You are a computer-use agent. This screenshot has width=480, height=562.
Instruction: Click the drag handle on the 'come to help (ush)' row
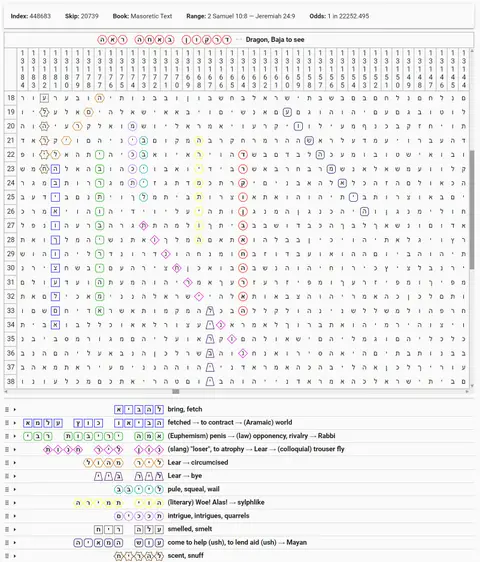[x=7, y=543]
